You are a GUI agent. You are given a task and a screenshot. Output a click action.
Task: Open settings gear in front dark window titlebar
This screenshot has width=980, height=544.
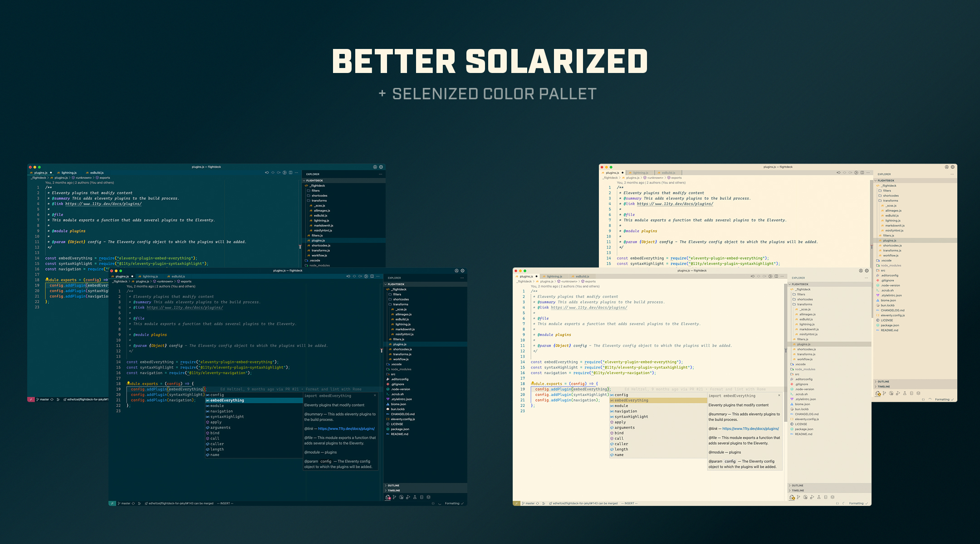pos(462,271)
